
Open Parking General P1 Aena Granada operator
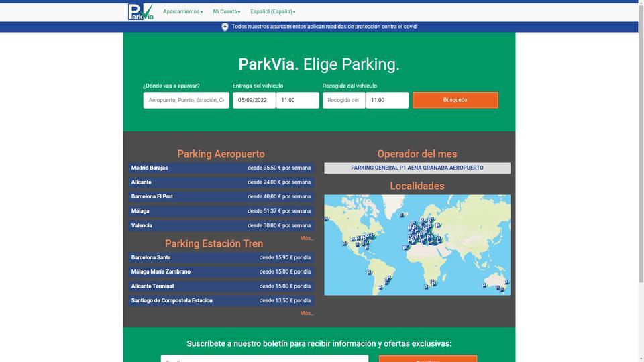pos(417,168)
